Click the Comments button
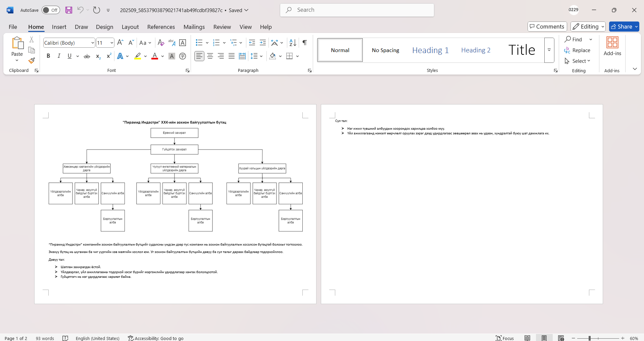 [x=547, y=27]
